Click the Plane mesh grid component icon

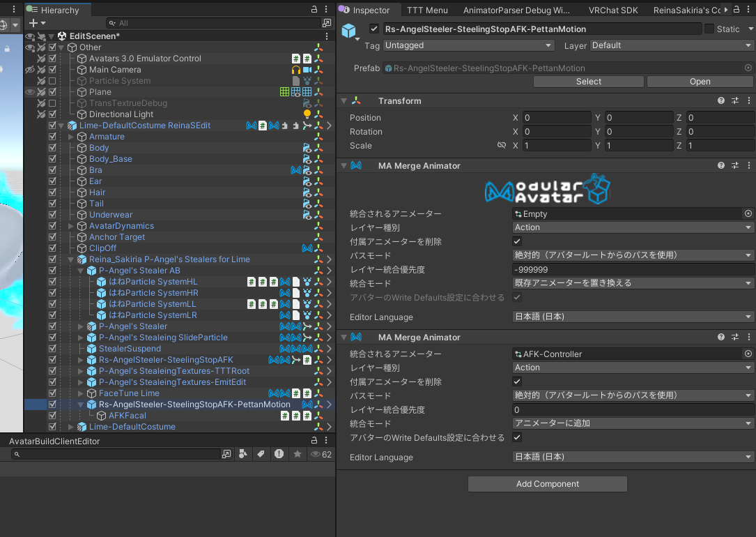(x=285, y=91)
